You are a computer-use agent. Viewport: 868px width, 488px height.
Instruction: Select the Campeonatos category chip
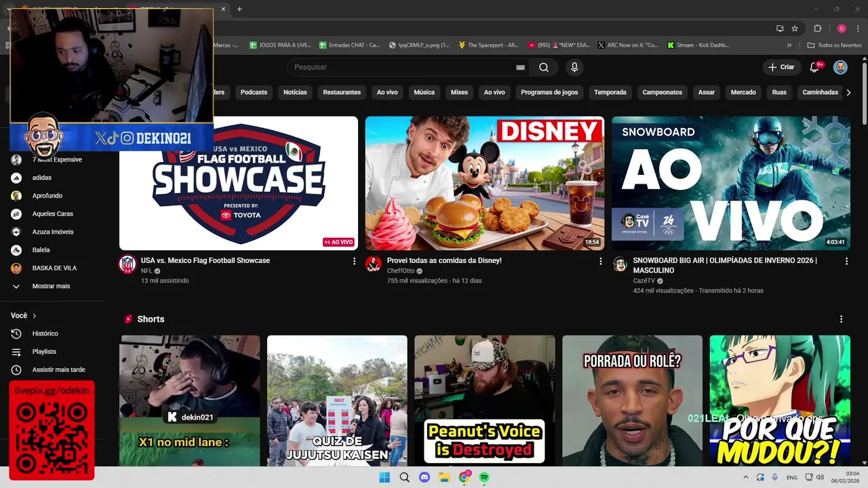coord(663,92)
